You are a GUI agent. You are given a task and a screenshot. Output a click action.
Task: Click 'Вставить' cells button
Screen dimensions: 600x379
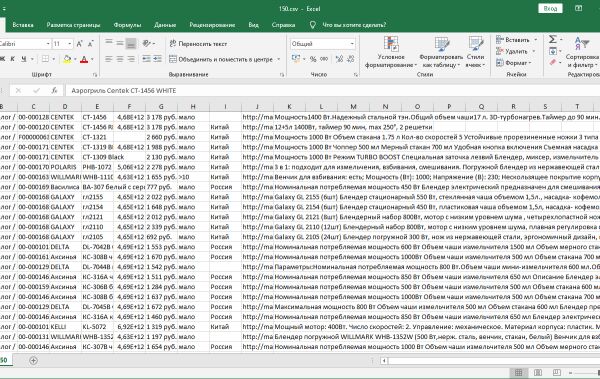click(514, 40)
